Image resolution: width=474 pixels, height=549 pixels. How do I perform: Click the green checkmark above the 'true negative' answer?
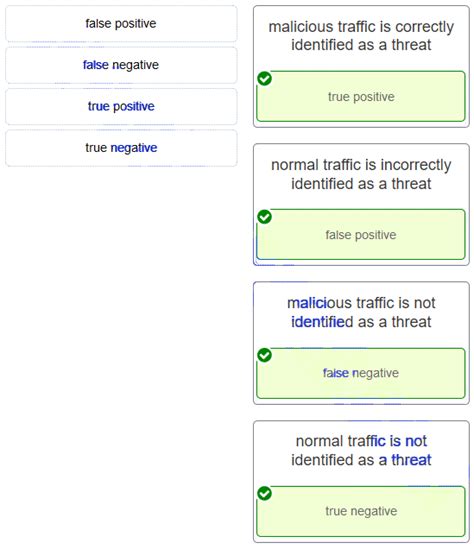264,493
